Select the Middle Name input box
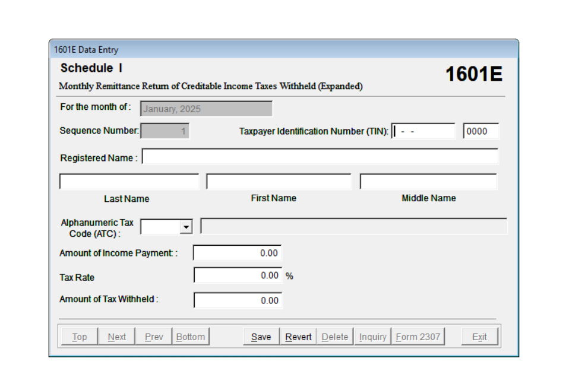Screen dimensions: 588x377 pos(428,182)
